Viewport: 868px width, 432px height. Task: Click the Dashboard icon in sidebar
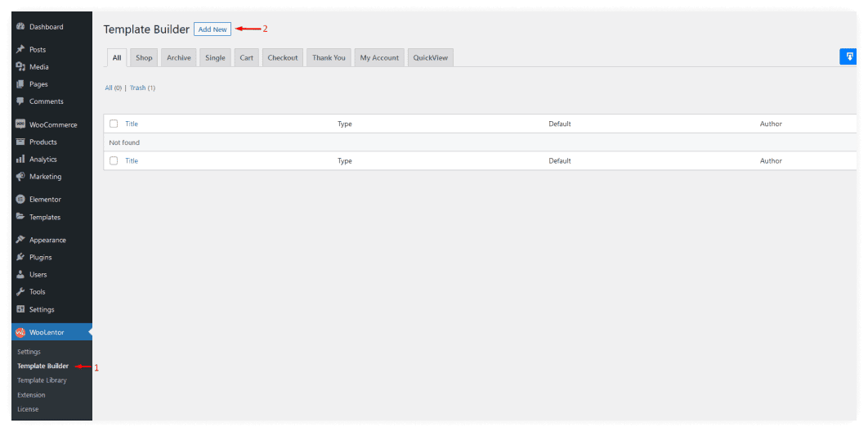(x=20, y=27)
